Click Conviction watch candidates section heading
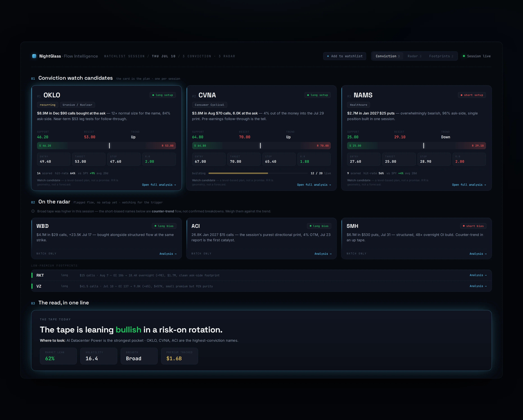 click(75, 78)
